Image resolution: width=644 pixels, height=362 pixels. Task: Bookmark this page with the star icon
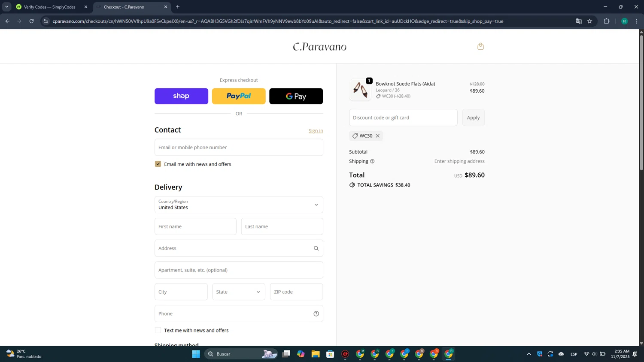[x=589, y=21]
